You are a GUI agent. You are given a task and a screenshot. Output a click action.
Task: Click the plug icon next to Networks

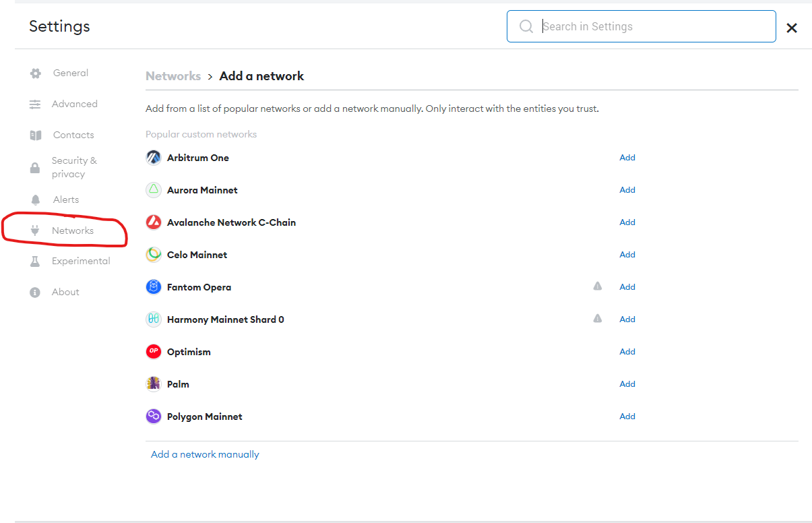(35, 230)
